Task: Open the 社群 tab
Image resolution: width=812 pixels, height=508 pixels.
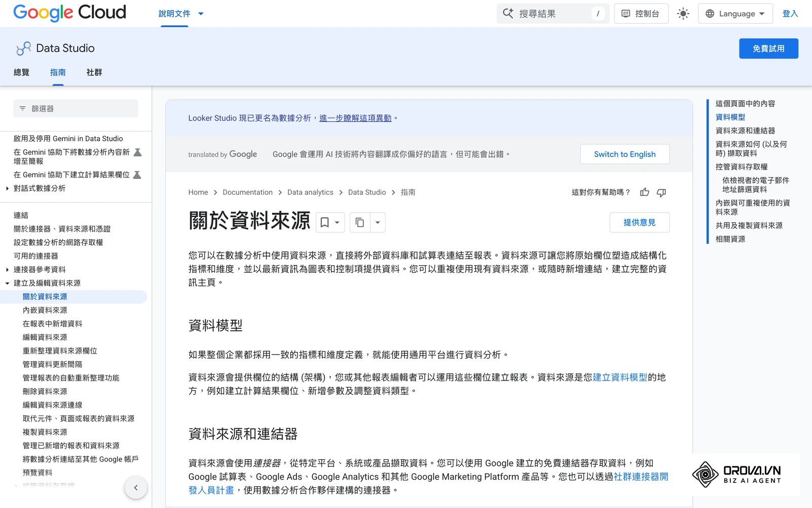Action: [x=94, y=73]
